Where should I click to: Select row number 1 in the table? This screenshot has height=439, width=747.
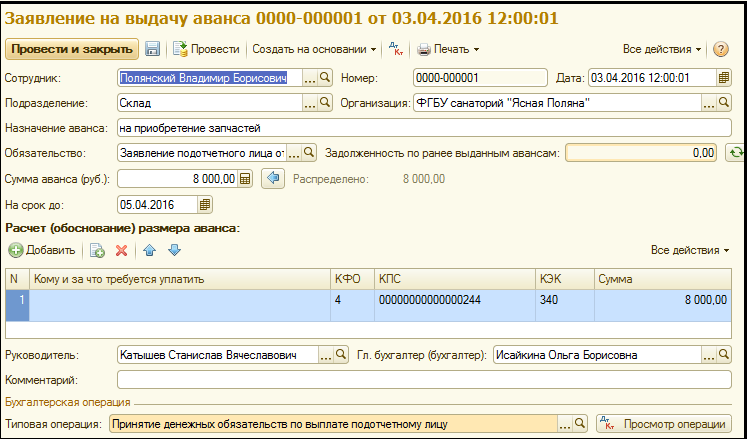tap(17, 305)
